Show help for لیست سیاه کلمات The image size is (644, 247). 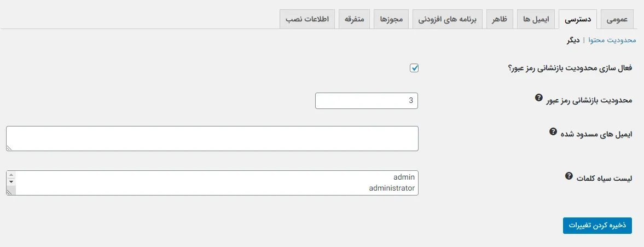tap(568, 176)
